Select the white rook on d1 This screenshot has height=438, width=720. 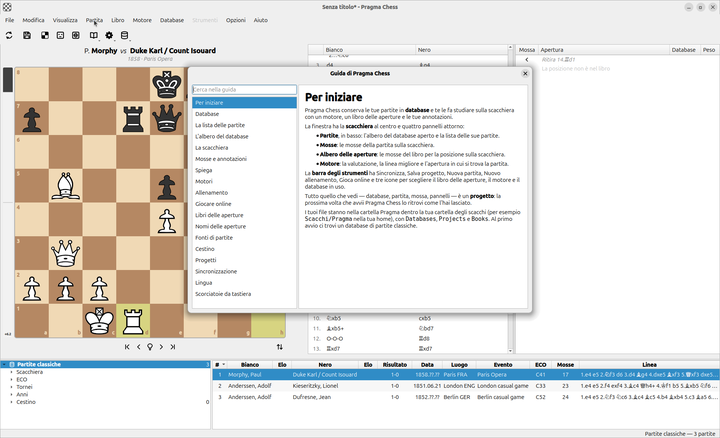click(x=133, y=320)
